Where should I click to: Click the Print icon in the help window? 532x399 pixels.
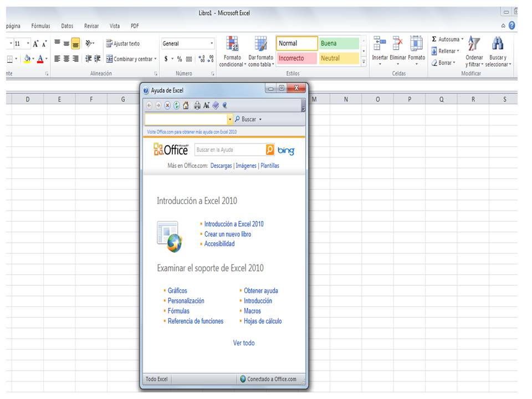197,105
